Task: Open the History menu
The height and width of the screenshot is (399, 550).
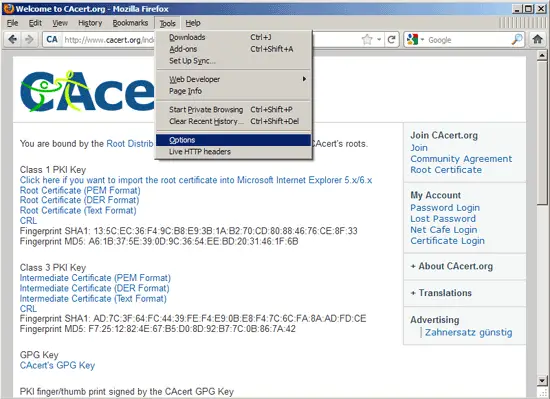Action: (90, 23)
